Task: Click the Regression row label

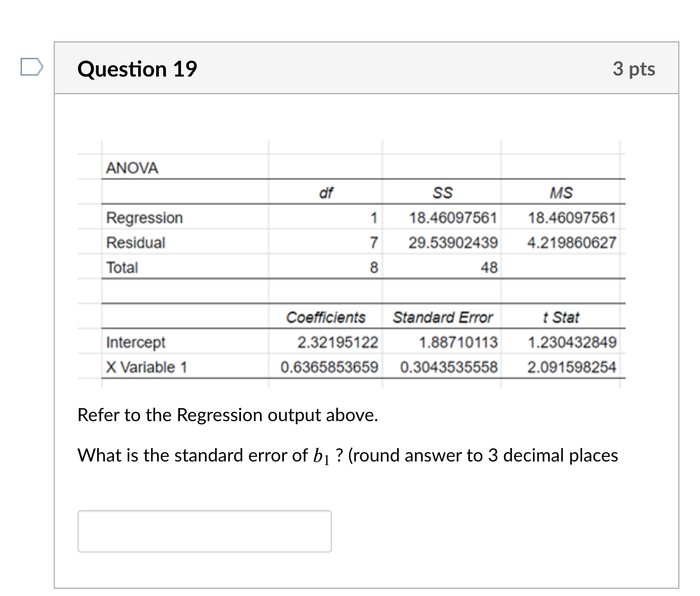Action: pyautogui.click(x=145, y=217)
